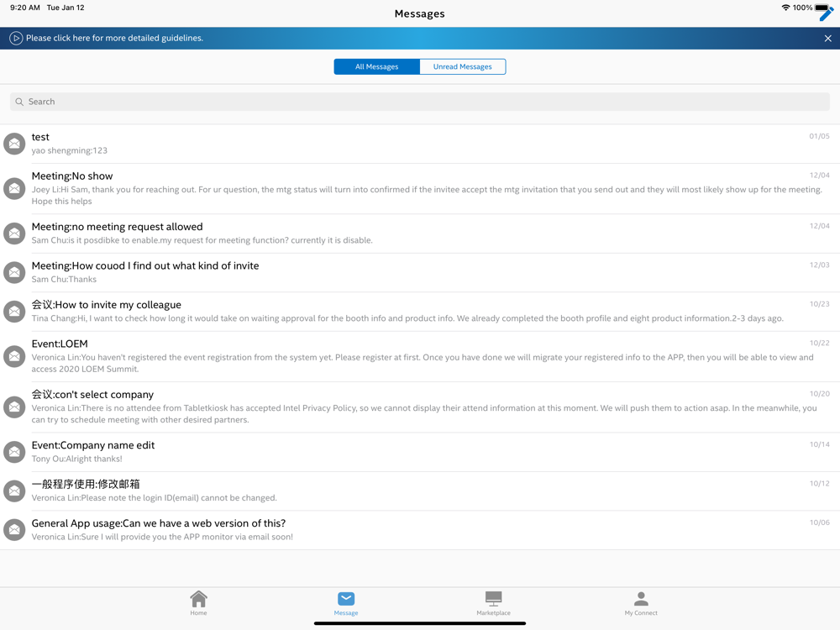The width and height of the screenshot is (840, 630).
Task: Click the 10/06 date stamp
Action: (819, 522)
